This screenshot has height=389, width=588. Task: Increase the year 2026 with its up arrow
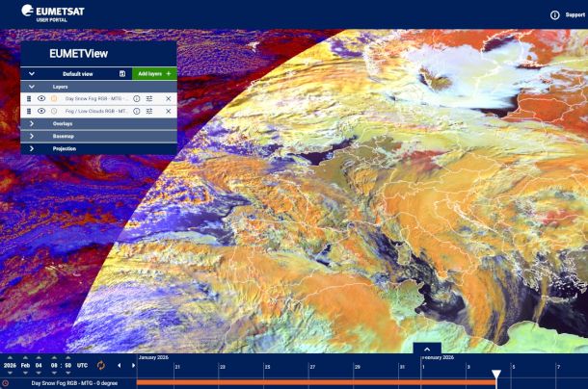point(11,358)
